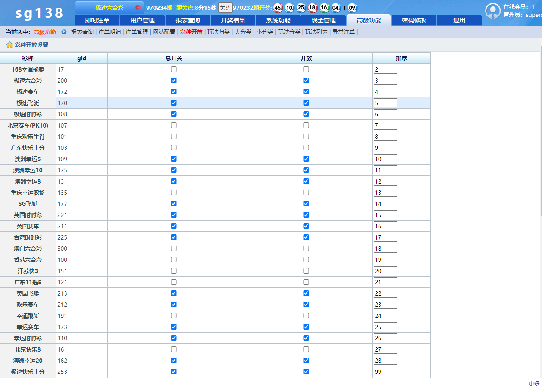
Task: Click the 排序 field for 澳洲幸运10
Action: (385, 170)
